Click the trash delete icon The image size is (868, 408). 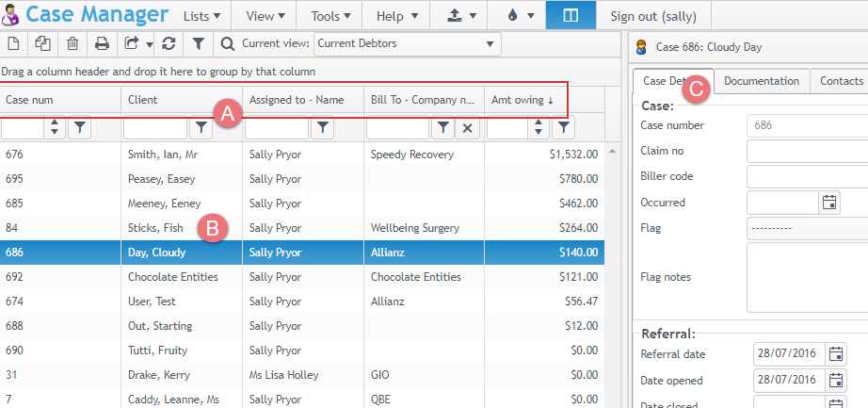click(72, 43)
